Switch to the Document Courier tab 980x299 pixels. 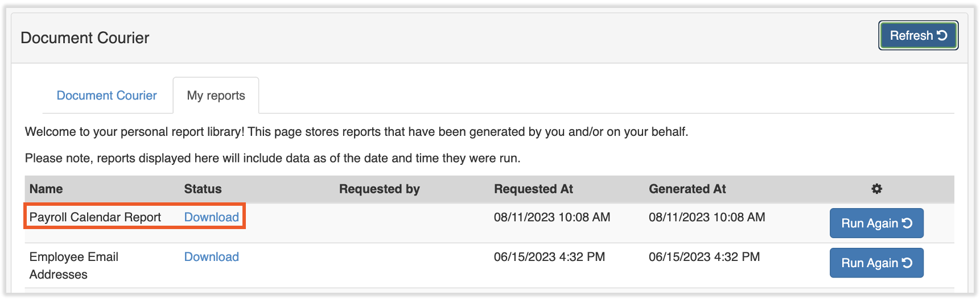point(106,95)
